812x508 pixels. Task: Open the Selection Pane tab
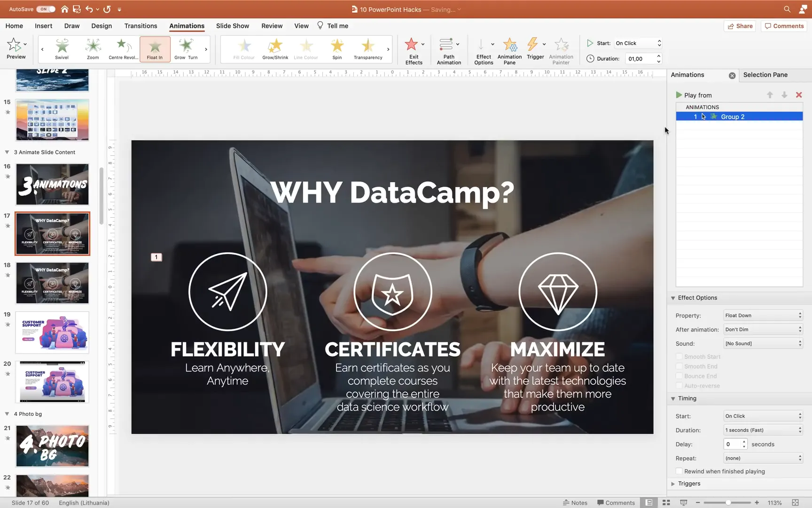tap(765, 75)
